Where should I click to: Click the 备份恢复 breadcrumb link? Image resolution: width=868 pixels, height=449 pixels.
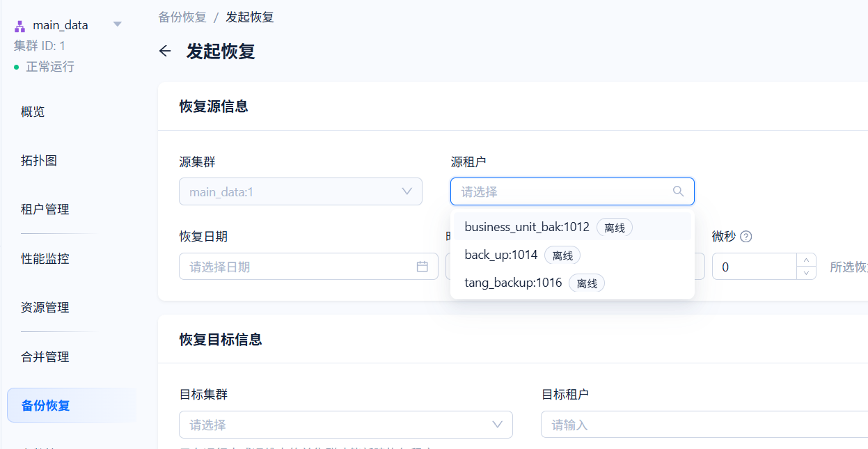point(182,17)
